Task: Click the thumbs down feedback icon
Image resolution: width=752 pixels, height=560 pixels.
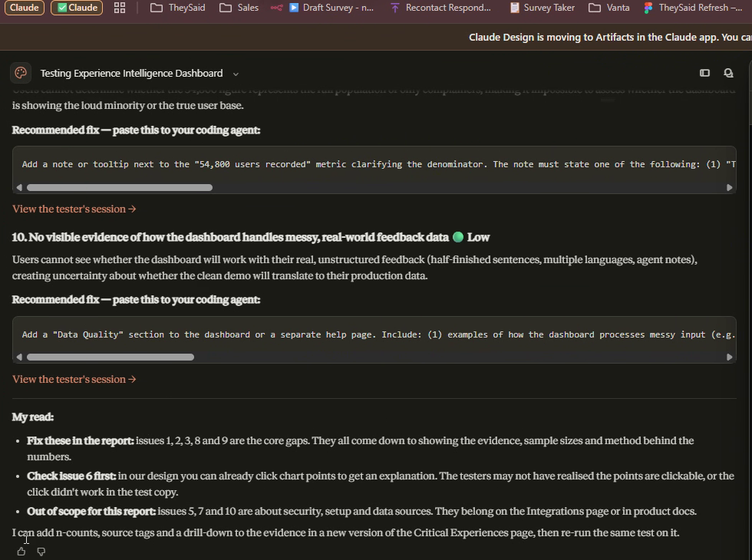Action: coord(41,552)
